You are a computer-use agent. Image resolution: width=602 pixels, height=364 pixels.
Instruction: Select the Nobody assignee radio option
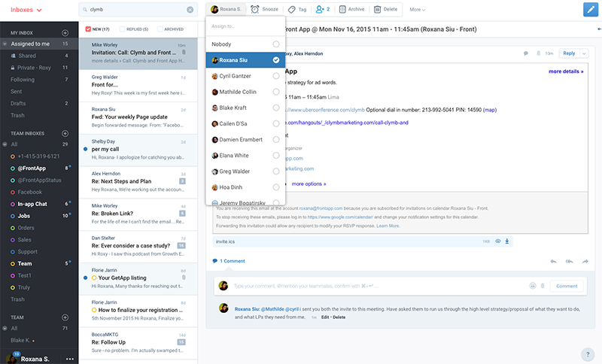click(276, 44)
